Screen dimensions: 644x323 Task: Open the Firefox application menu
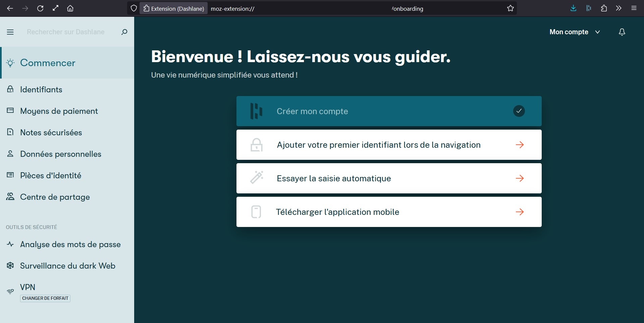point(634,8)
